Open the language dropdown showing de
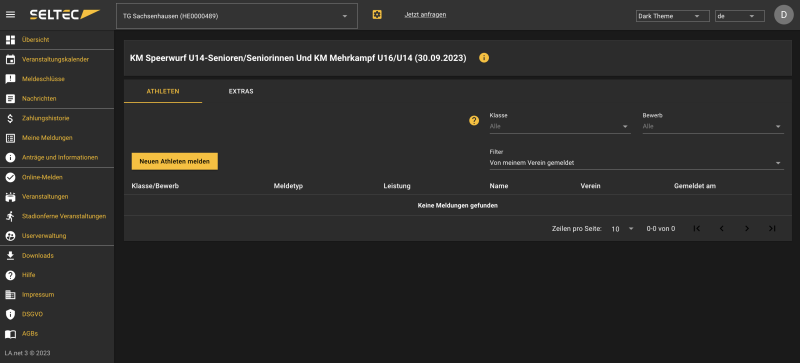Viewport: 800px width, 363px height. (x=740, y=16)
